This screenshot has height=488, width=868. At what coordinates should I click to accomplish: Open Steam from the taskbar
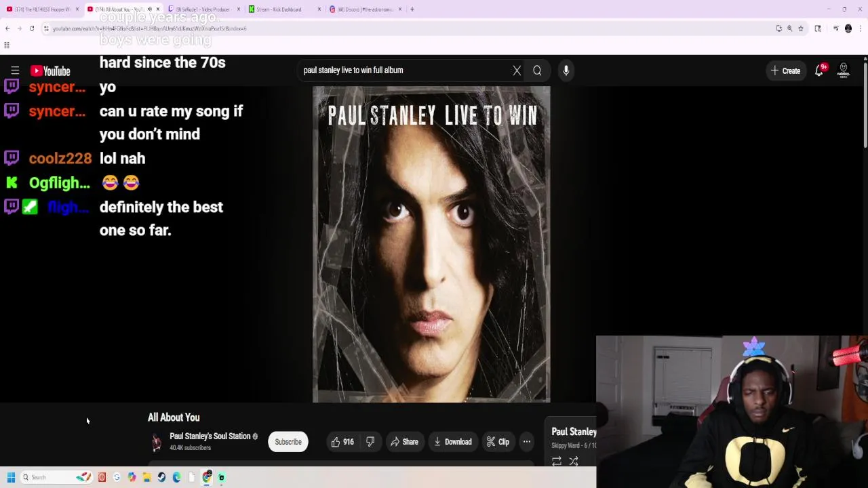161,477
